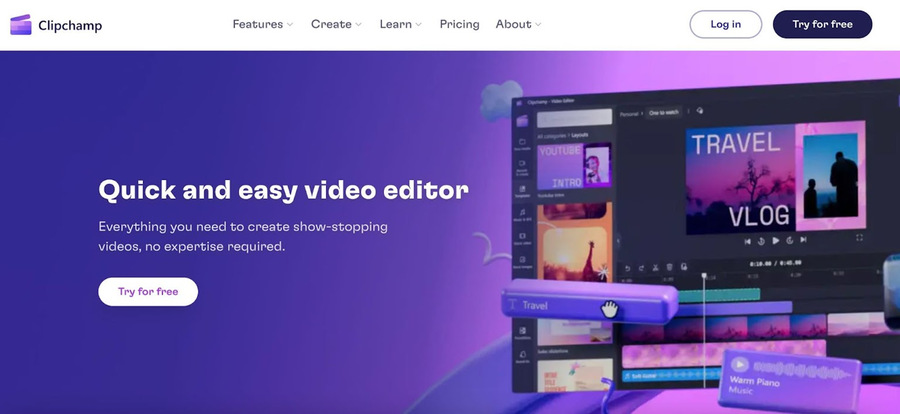Open Brand kit at the sidebar bottom
This screenshot has width=900, height=414.
(x=522, y=357)
